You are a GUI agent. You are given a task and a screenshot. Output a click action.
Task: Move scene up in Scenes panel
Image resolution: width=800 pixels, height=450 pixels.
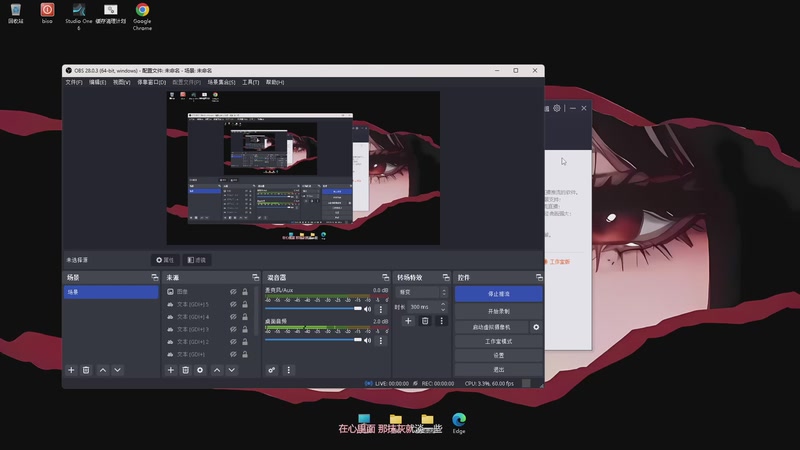(103, 370)
